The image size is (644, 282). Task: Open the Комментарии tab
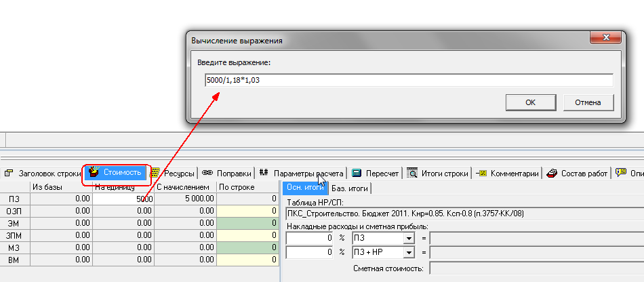[507, 174]
